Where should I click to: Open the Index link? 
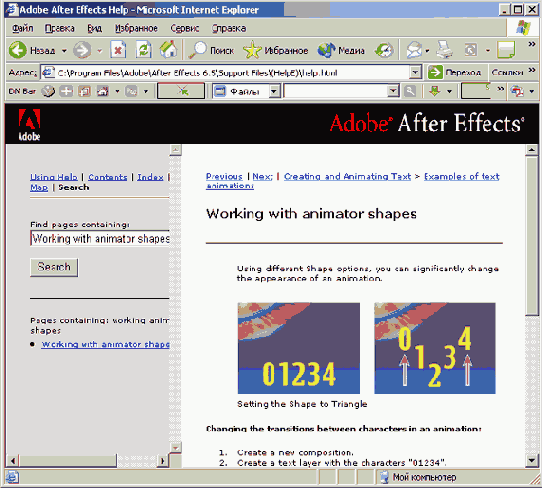click(x=150, y=177)
